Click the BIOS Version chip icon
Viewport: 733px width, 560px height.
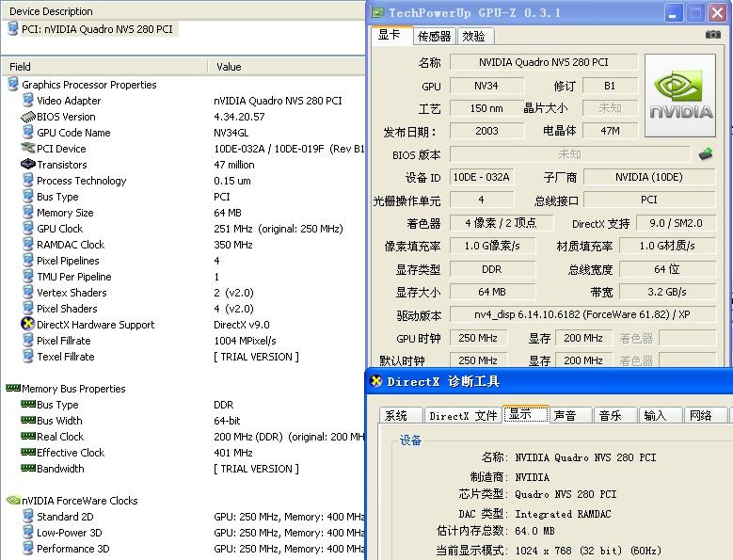tap(28, 117)
